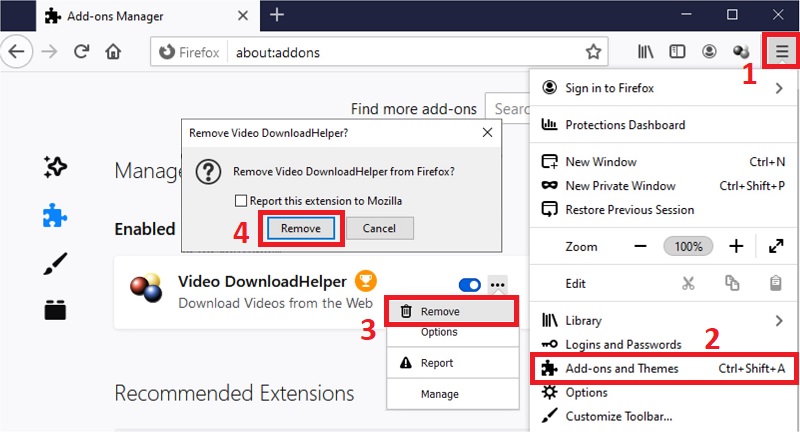Close the Remove Video DownloadHelper dialog
Screen dimensions: 800x432
[487, 133]
